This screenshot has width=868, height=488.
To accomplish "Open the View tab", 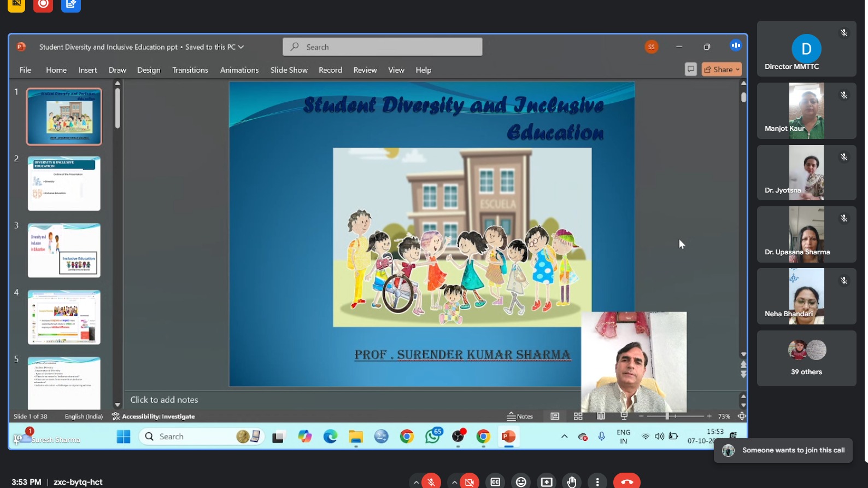I will (396, 70).
